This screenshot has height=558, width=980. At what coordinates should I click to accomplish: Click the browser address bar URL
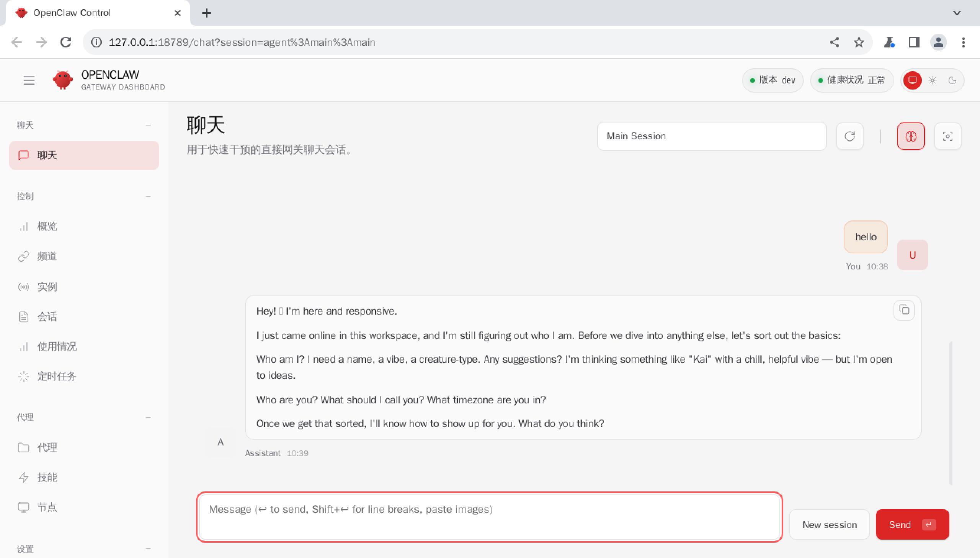(242, 42)
